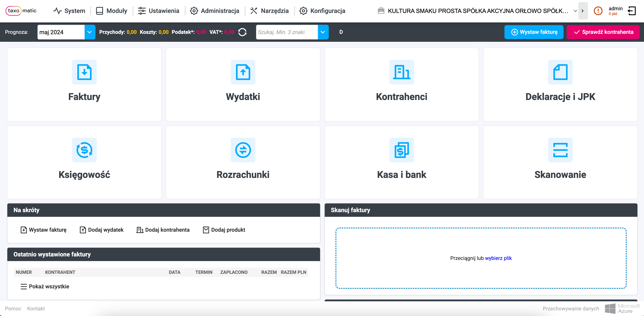Click the Przychody forecast value
Image resolution: width=644 pixels, height=316 pixels.
pos(131,32)
